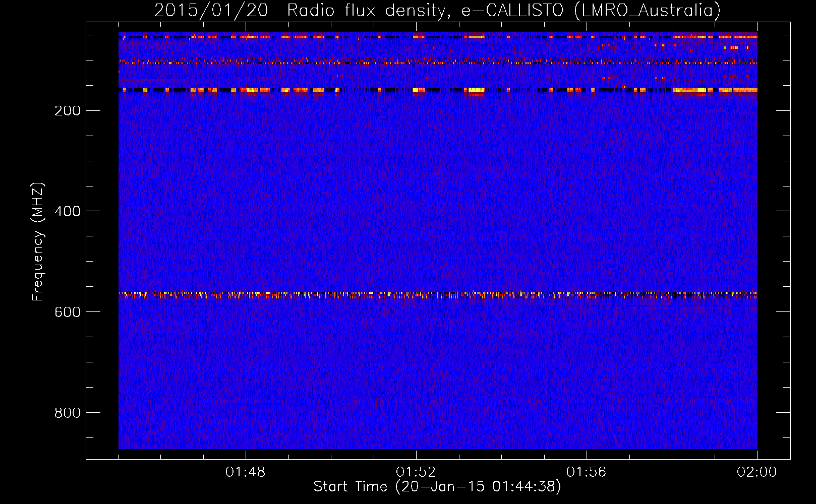Click the 01:52 time tick label
This screenshot has height=504, width=816.
tap(416, 472)
